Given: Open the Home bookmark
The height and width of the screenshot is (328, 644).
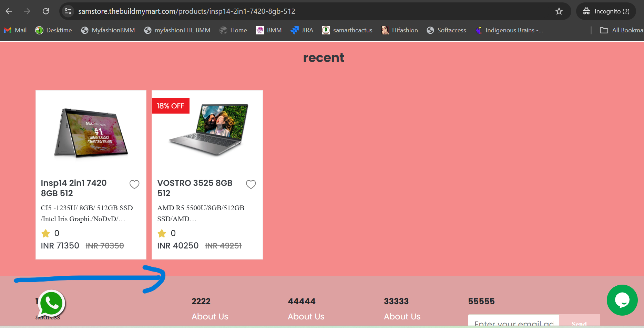Looking at the screenshot, I should (234, 30).
